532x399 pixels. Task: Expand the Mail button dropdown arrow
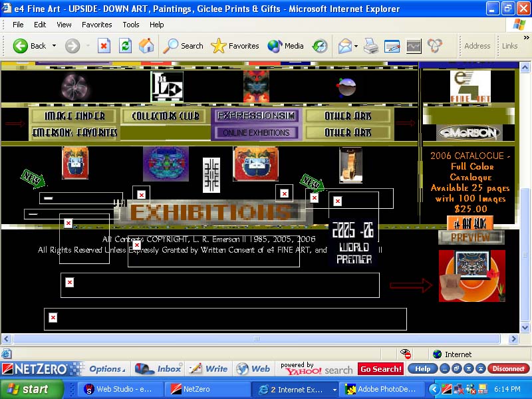[x=356, y=46]
